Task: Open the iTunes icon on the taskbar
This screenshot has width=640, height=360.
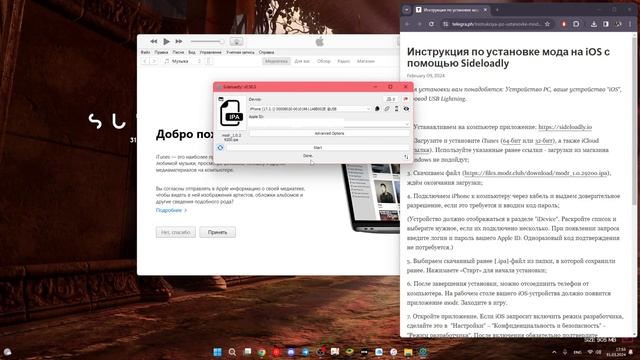Action: point(393,352)
